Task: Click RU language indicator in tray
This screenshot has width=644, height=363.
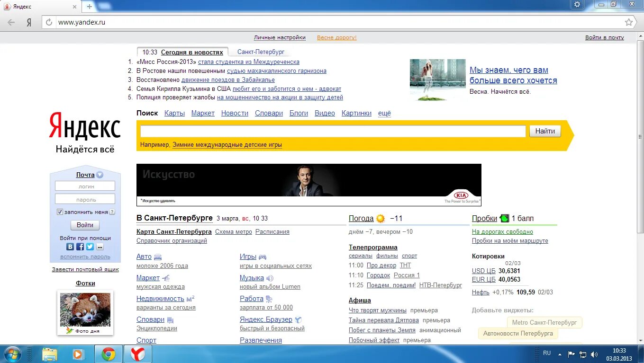Action: (x=547, y=353)
